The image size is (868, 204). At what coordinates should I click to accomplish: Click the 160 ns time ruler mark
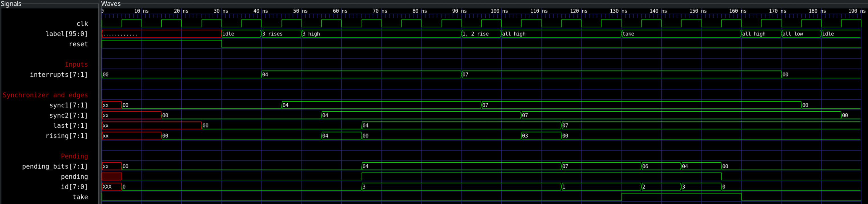(x=738, y=11)
